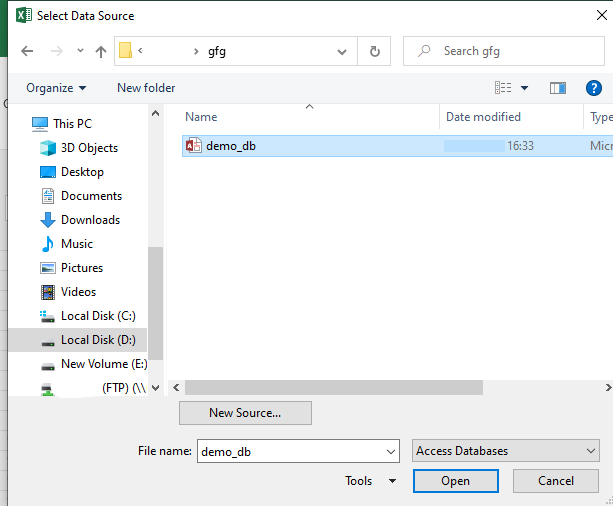Screen dimensions: 613x506
Task: Click the Type column header
Action: 601,117
